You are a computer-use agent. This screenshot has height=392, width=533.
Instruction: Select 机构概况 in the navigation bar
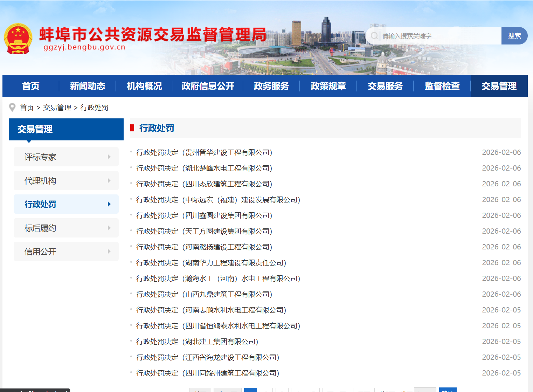[x=144, y=86]
